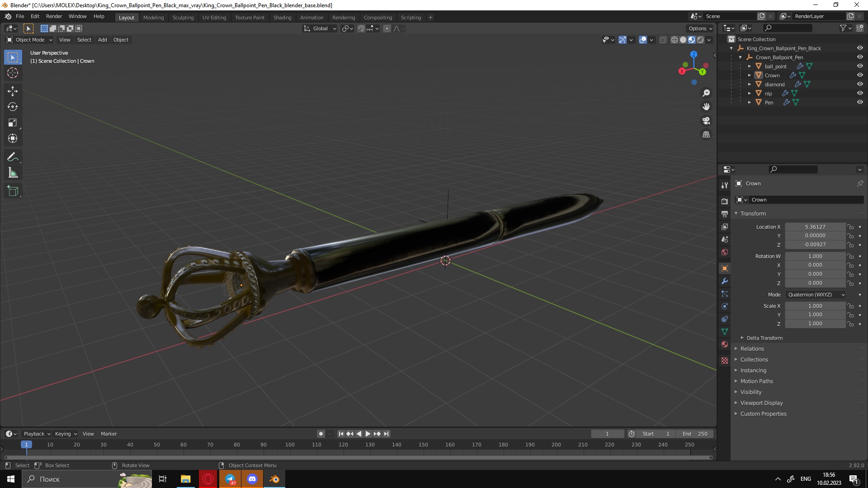Click the blue Z axis gizmo handle
Viewport: 868px width, 488px height.
tap(693, 54)
